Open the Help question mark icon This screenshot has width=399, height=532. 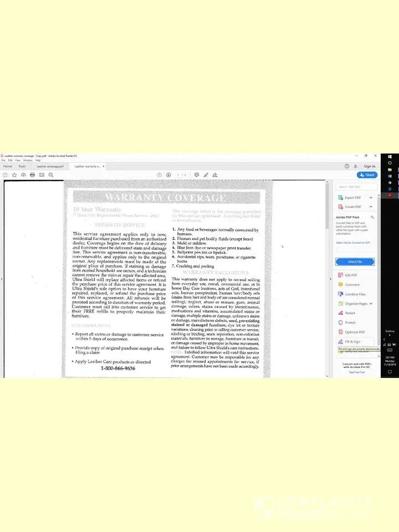point(347,166)
